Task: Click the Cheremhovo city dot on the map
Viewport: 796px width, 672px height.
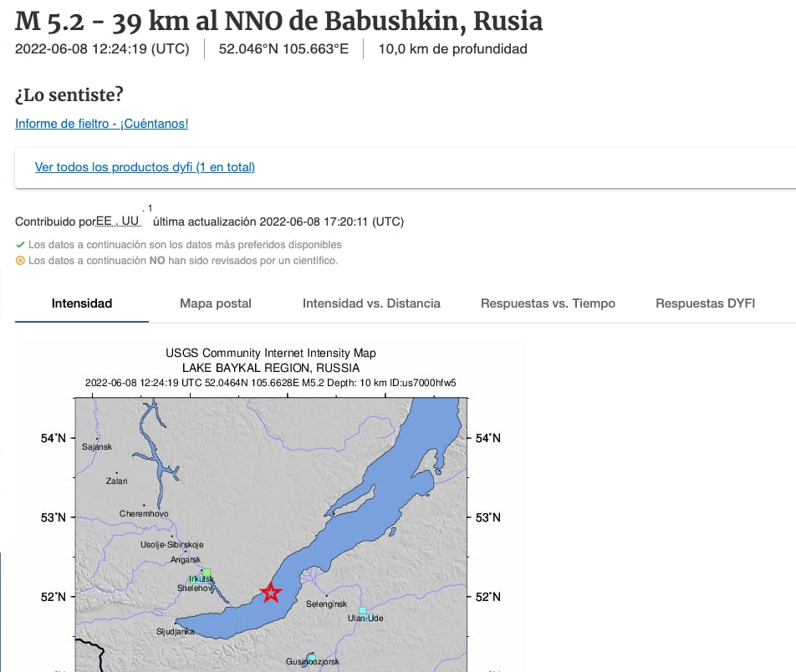Action: [144, 505]
